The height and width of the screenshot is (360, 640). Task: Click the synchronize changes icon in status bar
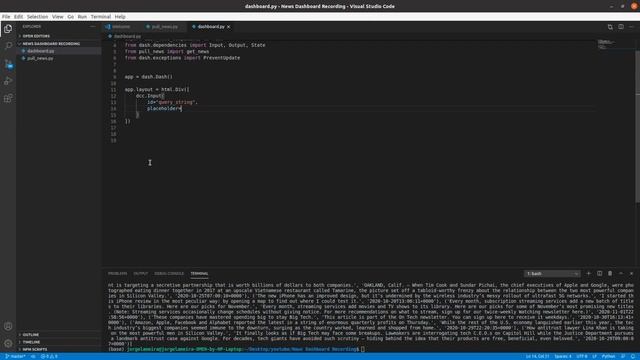(33, 356)
